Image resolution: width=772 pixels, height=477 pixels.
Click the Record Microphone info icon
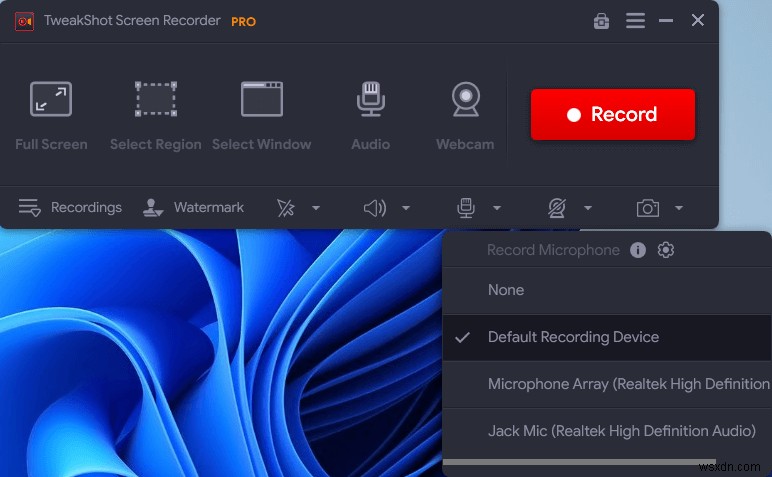point(638,250)
